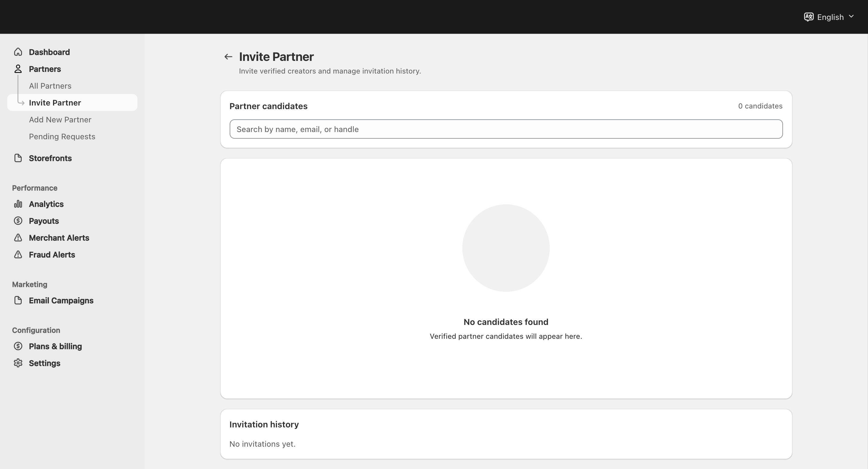
Task: Click the Email Campaigns document icon
Action: coord(18,300)
